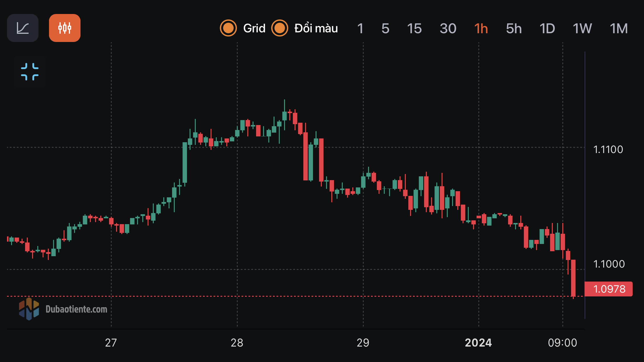This screenshot has width=644, height=362.
Task: Toggle the Đổi màu color option
Action: (280, 28)
